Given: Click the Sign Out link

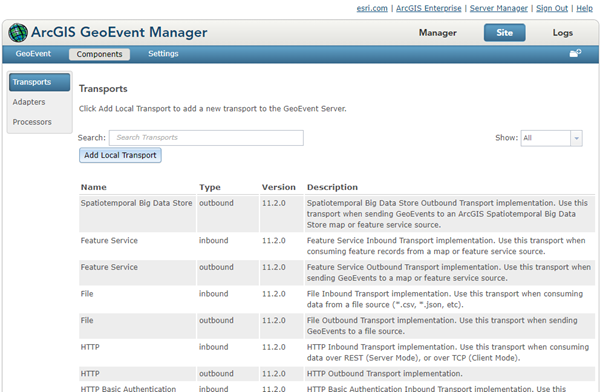Looking at the screenshot, I should click(x=552, y=8).
